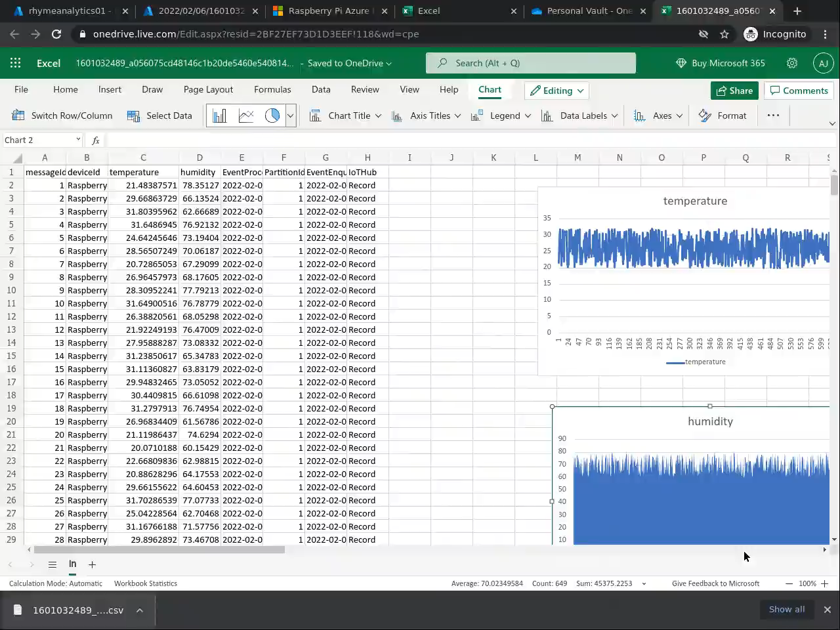Open the Page Layout tab
The image size is (840, 630).
pyautogui.click(x=208, y=90)
